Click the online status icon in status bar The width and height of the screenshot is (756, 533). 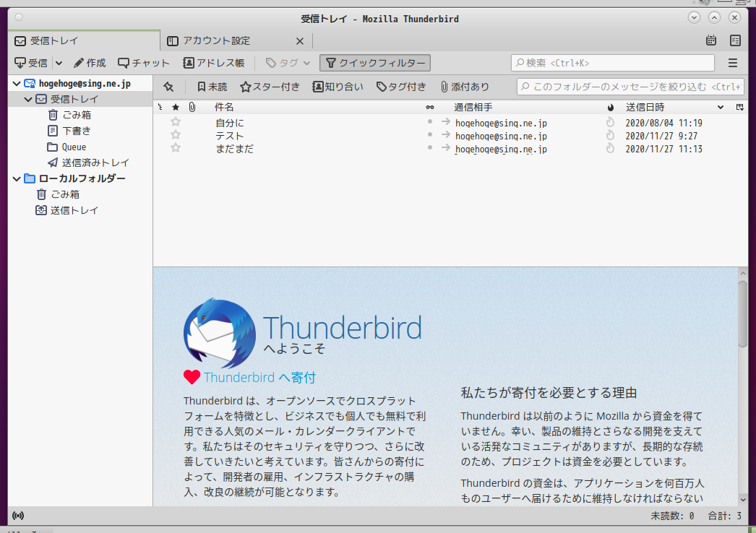pos(18,516)
